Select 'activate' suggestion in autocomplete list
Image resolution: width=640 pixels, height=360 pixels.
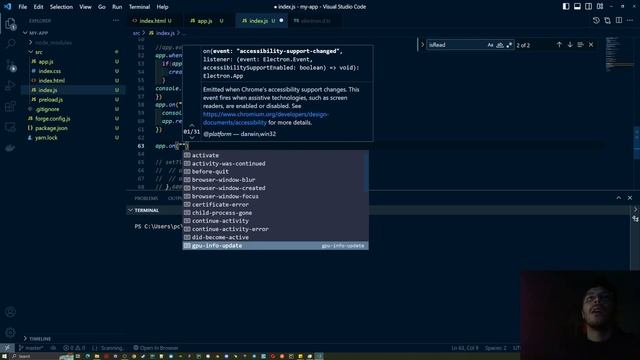coord(276,155)
